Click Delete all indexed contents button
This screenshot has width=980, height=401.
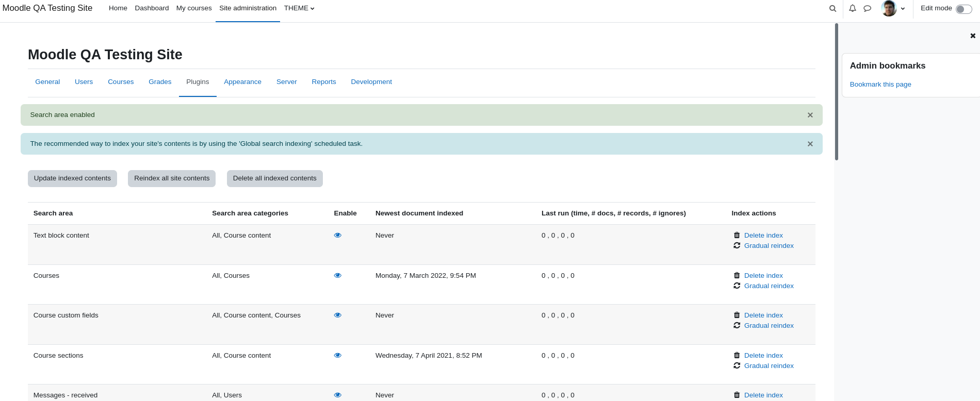274,178
